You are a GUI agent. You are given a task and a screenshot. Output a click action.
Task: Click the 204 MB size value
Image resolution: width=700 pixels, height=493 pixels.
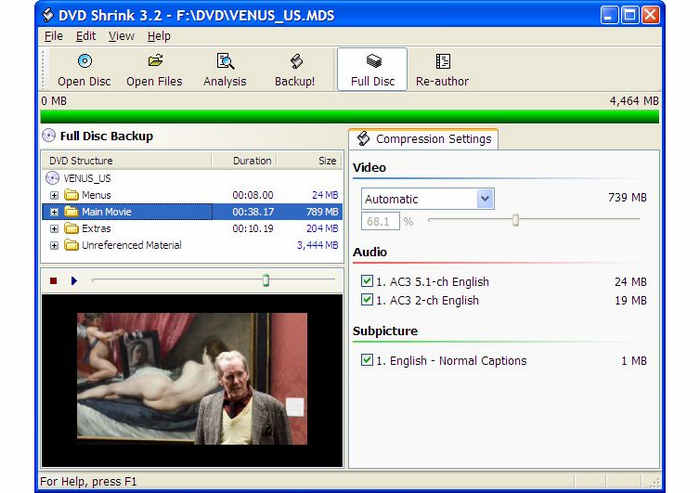click(322, 229)
